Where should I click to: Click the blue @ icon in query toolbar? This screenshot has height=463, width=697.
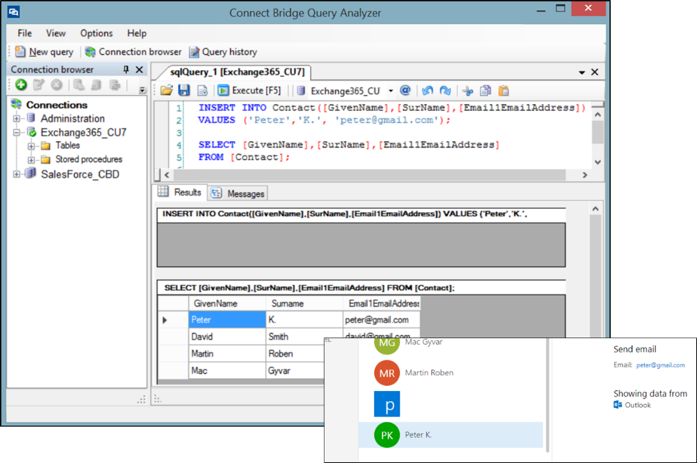[405, 91]
